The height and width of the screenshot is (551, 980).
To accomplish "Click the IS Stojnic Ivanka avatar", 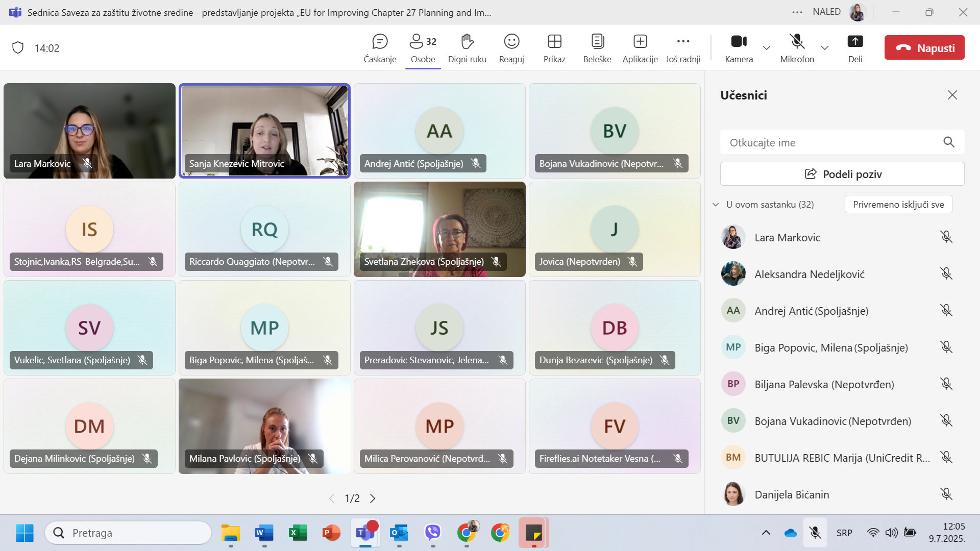I will [89, 229].
